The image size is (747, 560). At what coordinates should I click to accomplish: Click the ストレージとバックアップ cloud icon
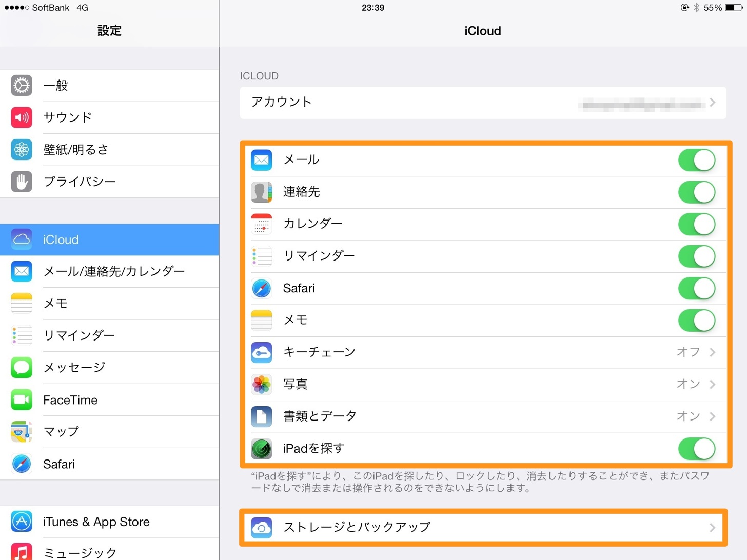coord(262,527)
